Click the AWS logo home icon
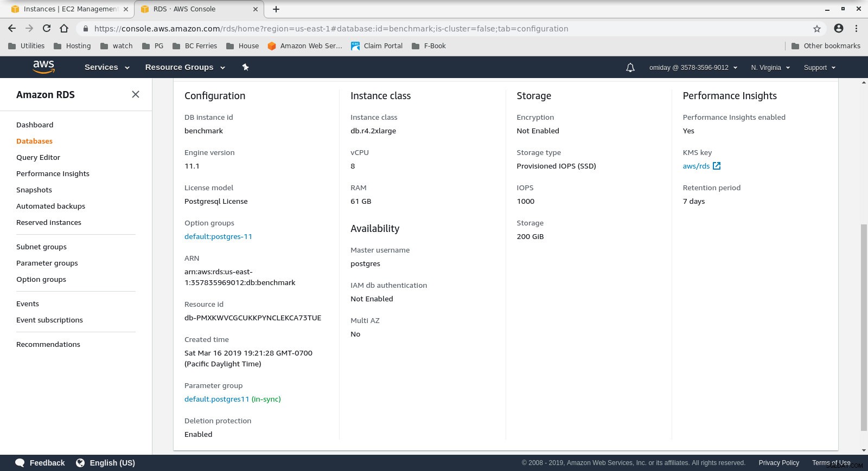The height and width of the screenshot is (471, 868). pyautogui.click(x=43, y=67)
